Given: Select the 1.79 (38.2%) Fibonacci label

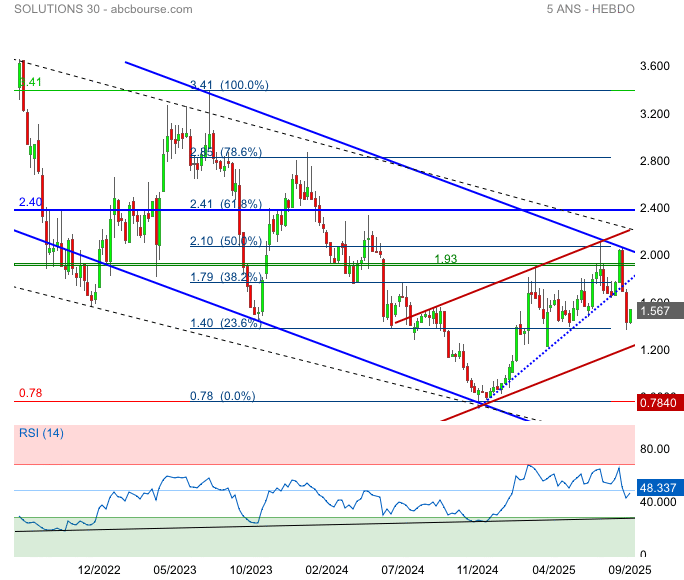Looking at the screenshot, I should point(226,277).
